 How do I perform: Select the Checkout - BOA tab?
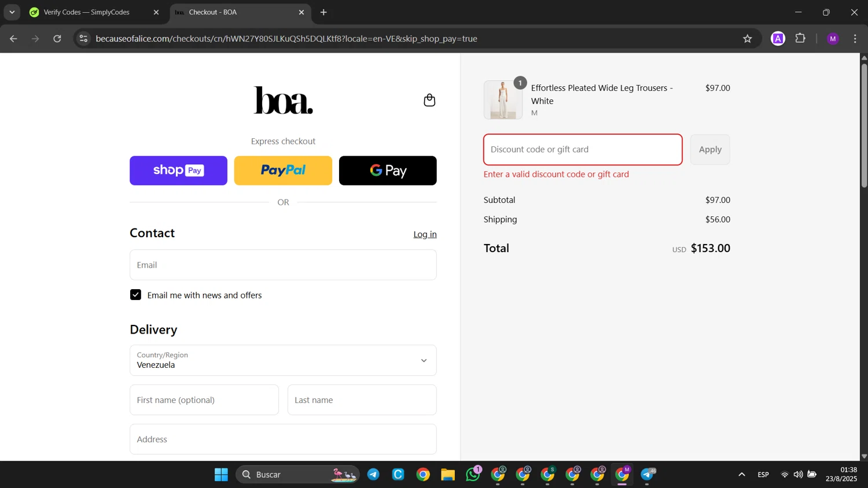(240, 12)
